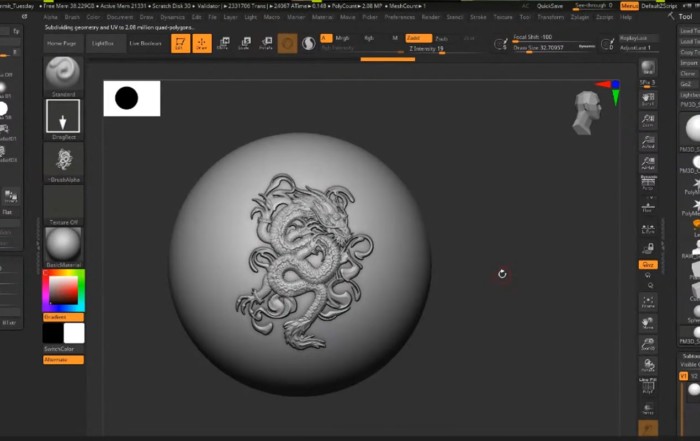Image resolution: width=700 pixels, height=441 pixels.
Task: Select the Standard brush thumbnail
Action: point(63,73)
